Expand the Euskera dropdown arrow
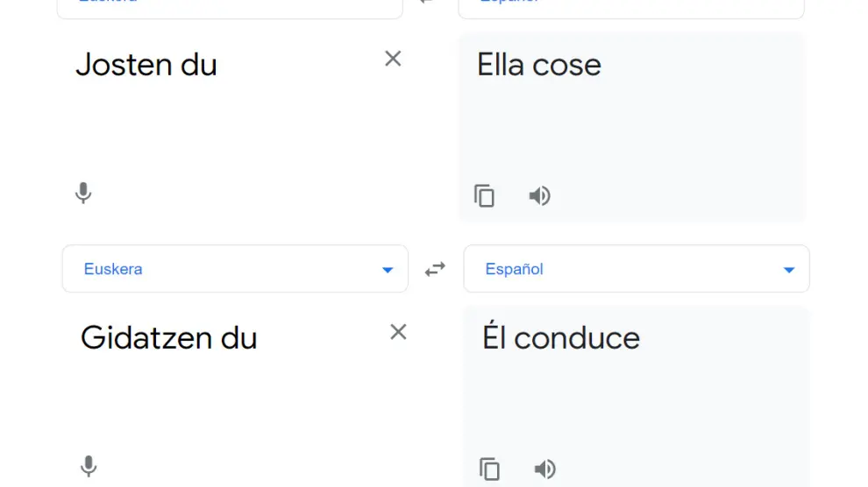Viewport: 868px width, 487px height. coord(388,270)
